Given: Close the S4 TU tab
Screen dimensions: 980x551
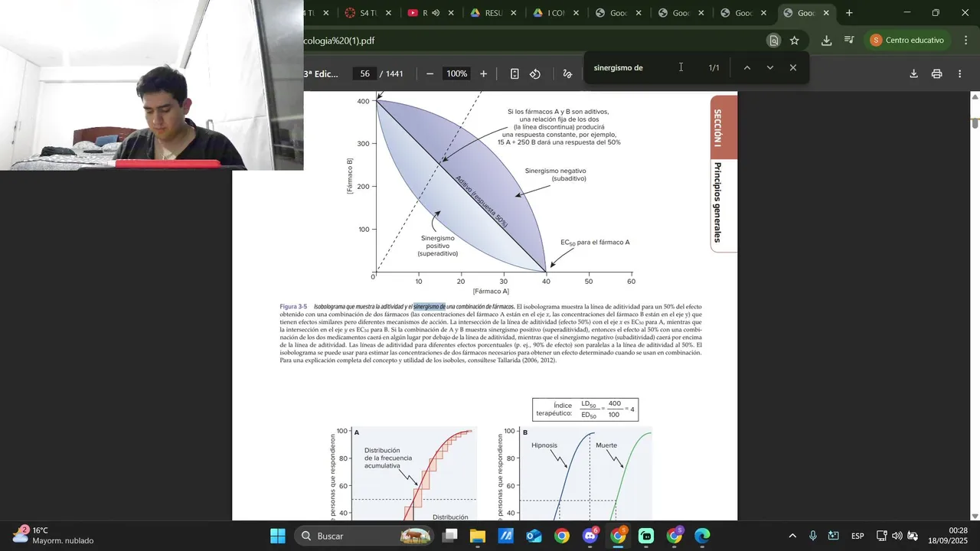Looking at the screenshot, I should (x=388, y=13).
